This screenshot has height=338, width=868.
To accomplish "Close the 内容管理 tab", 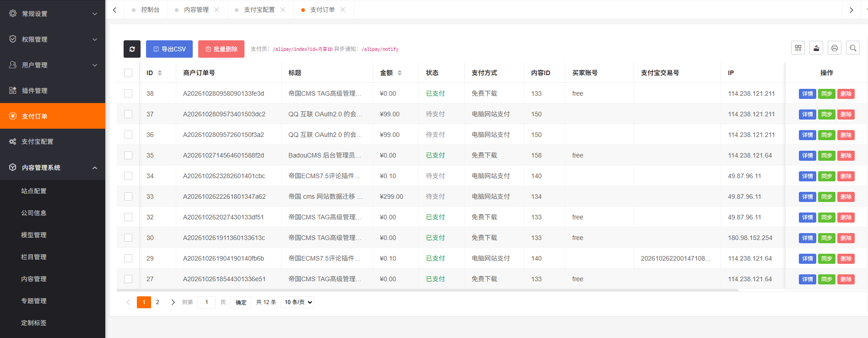I will (217, 10).
